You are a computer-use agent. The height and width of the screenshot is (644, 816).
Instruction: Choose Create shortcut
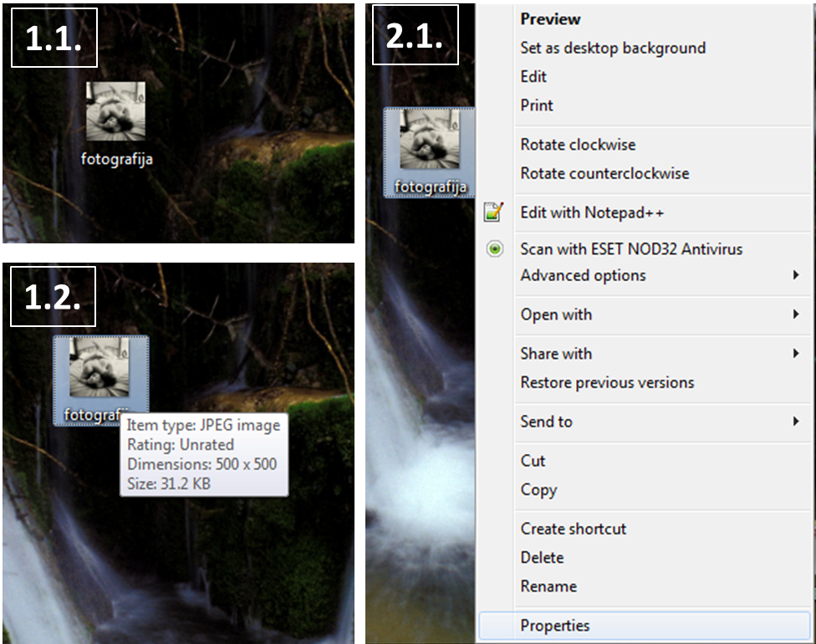pos(573,529)
